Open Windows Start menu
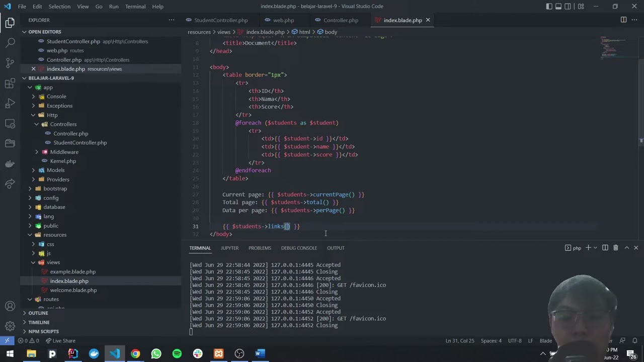This screenshot has width=644, height=362. point(10,354)
